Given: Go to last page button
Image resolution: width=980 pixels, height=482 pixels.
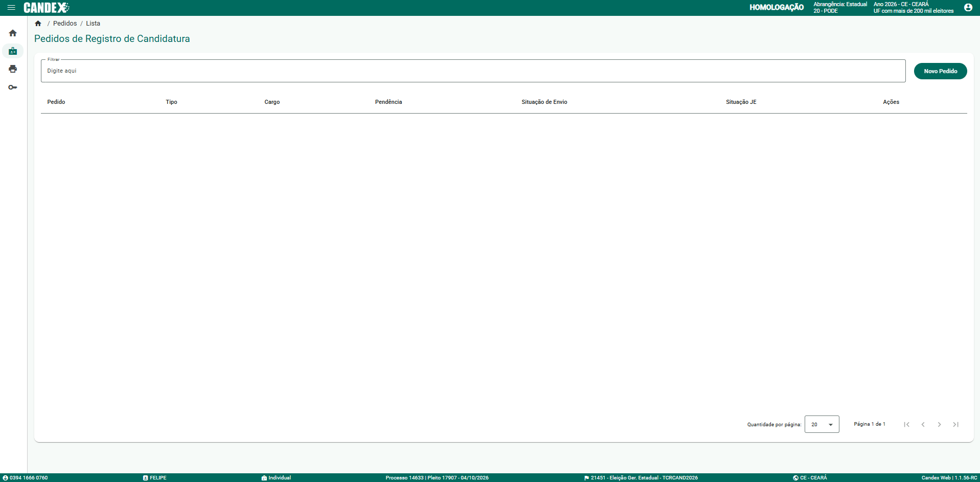Looking at the screenshot, I should click(955, 424).
